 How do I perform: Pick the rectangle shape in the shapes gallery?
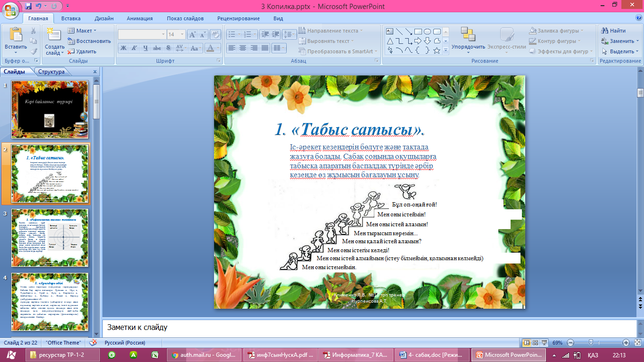[x=418, y=32]
